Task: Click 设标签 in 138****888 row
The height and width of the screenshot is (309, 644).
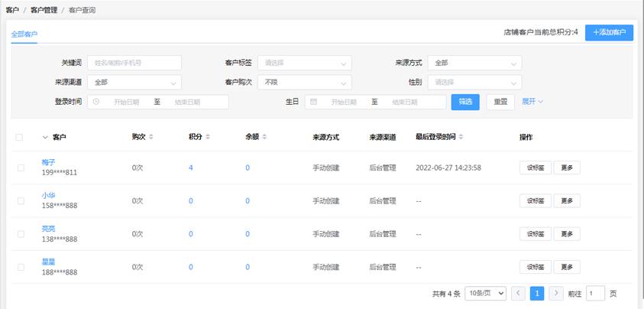Action: pyautogui.click(x=536, y=234)
